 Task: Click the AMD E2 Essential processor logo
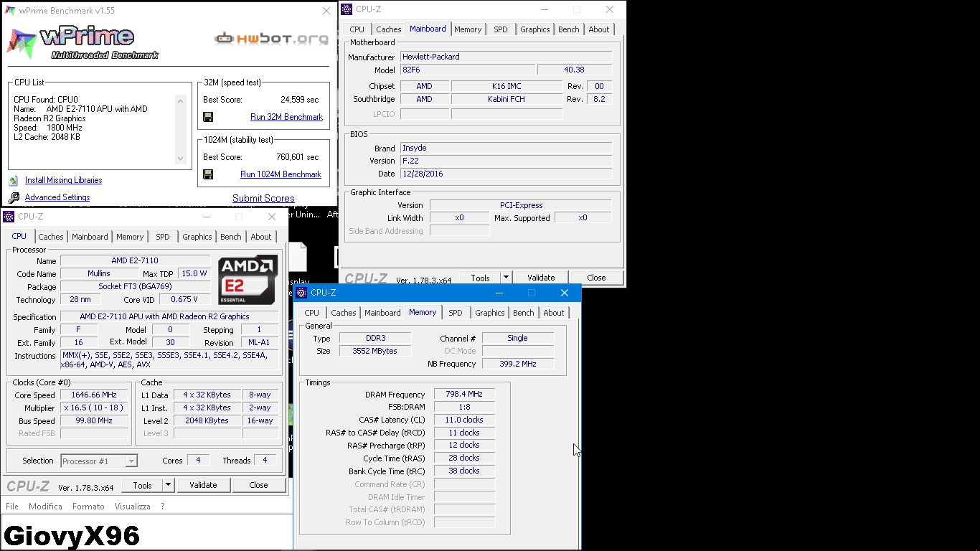248,279
